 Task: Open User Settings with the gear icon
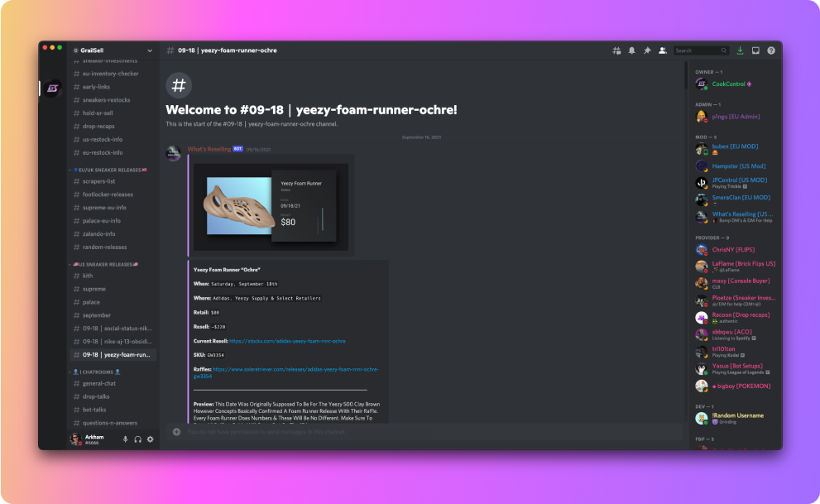[150, 439]
